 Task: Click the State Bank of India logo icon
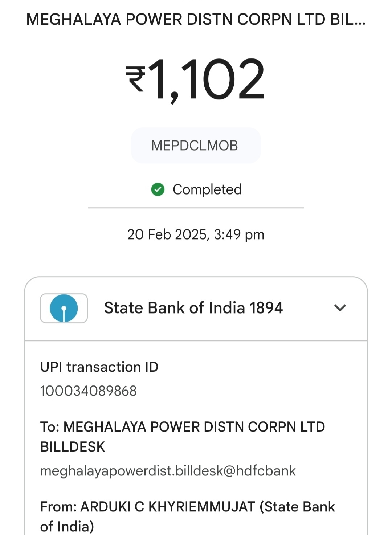[x=64, y=308]
